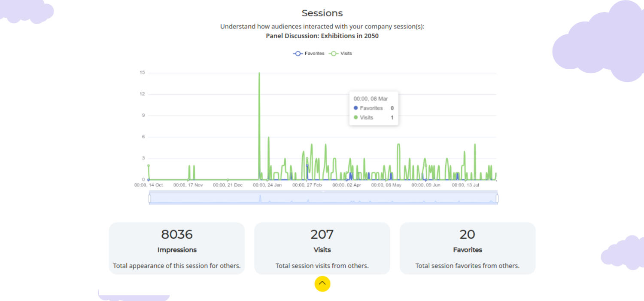Click the green Visits dot inside the tooltip

(355, 117)
